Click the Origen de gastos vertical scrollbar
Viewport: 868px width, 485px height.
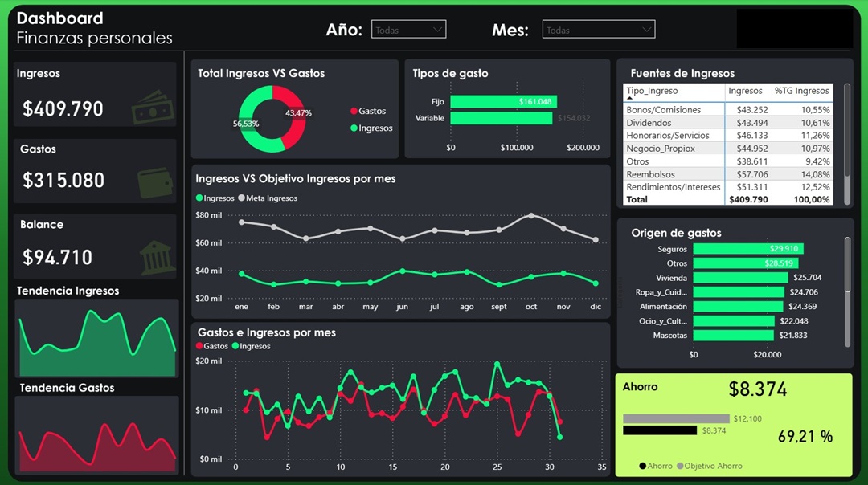pyautogui.click(x=847, y=265)
